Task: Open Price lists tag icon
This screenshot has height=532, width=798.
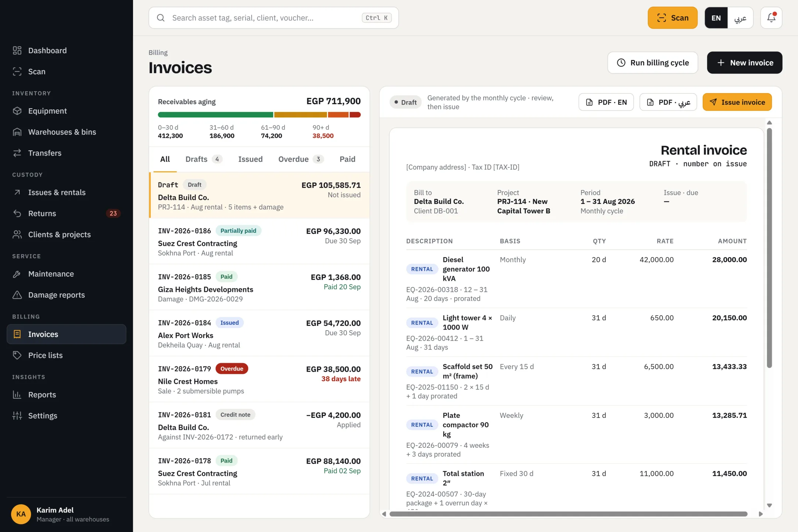Action: (17, 355)
